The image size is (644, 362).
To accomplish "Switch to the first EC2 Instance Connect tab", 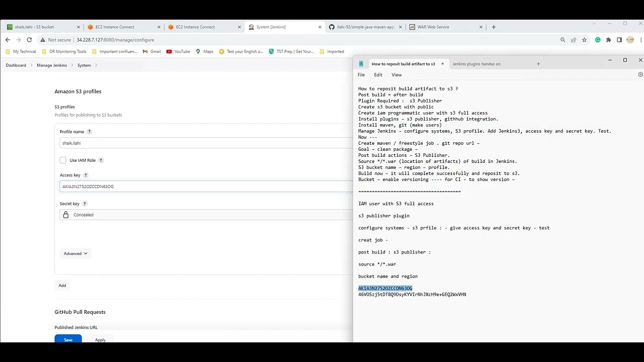I will click(x=123, y=27).
